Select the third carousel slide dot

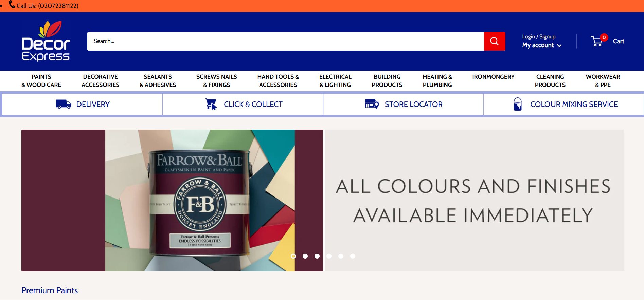coord(317,256)
